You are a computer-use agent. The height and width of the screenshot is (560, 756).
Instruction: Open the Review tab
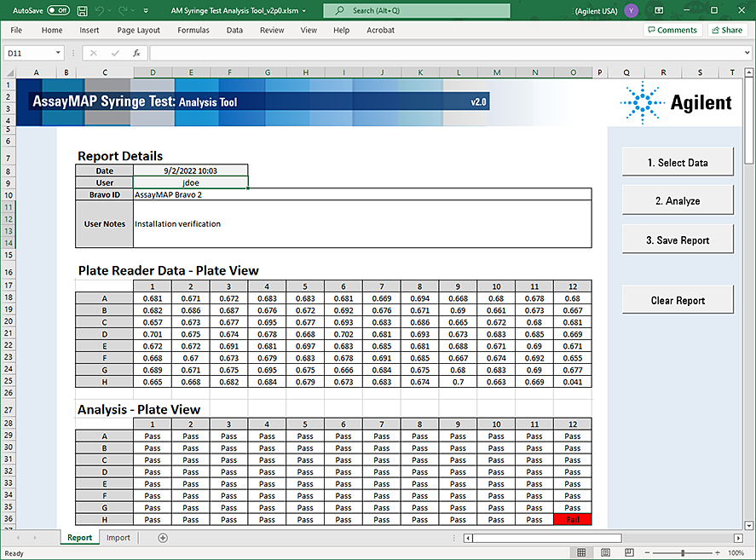coord(272,30)
